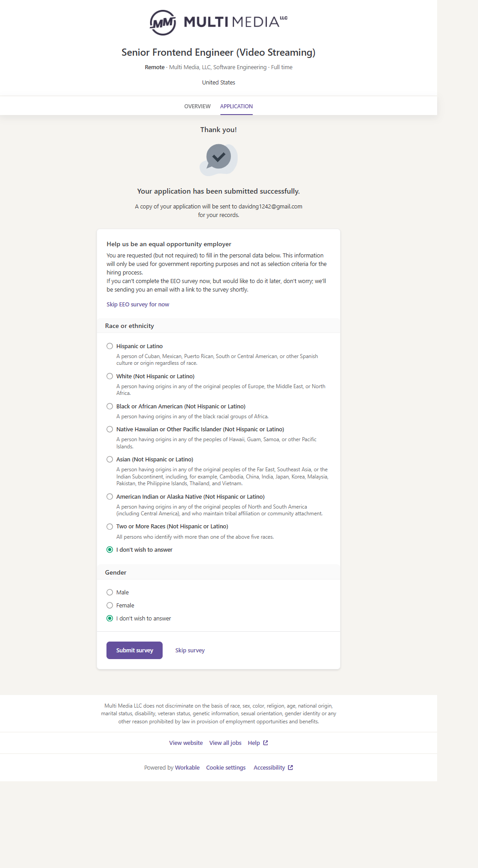Image resolution: width=478 pixels, height=868 pixels.
Task: Click the Multi Media LLC logo
Action: pos(218,22)
